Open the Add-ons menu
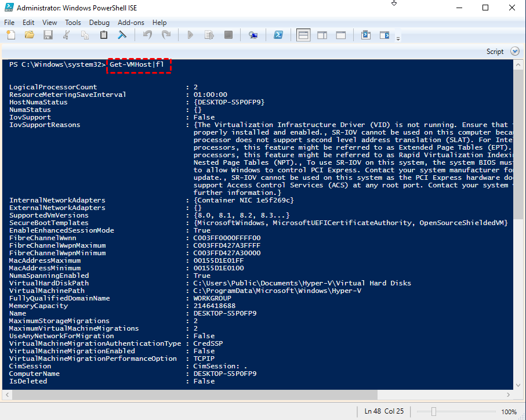Screen dimensions: 526x420 [x=131, y=22]
